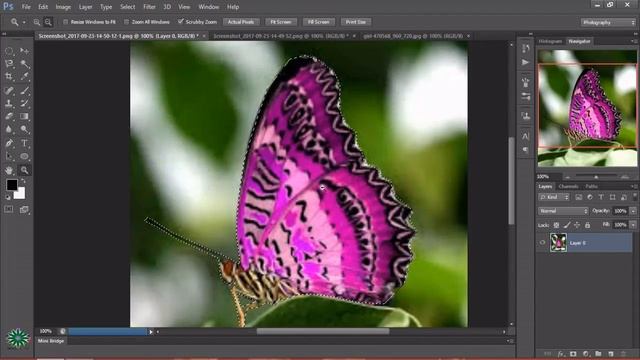Click the Fill Screen button

[x=318, y=22]
